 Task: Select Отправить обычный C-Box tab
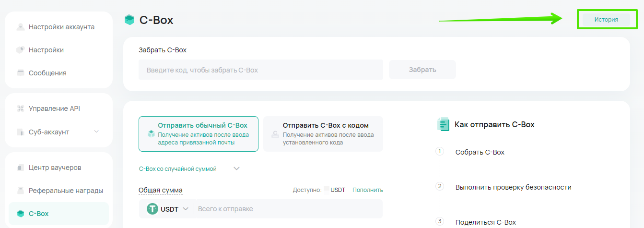(x=199, y=134)
